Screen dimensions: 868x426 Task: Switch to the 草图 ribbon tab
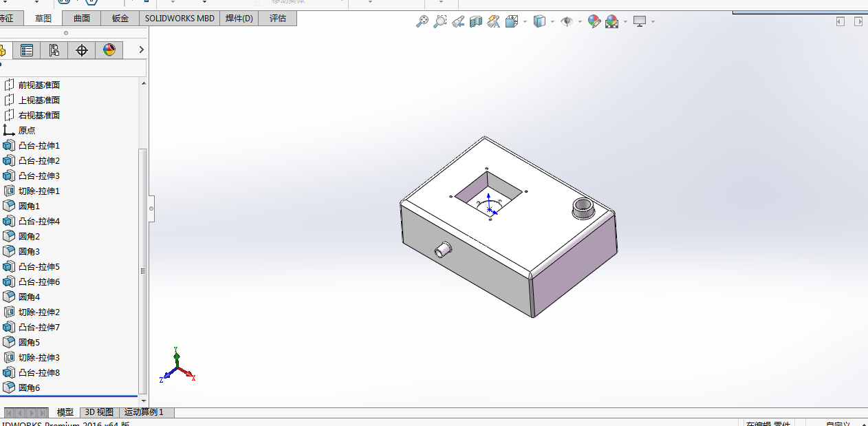click(x=43, y=19)
